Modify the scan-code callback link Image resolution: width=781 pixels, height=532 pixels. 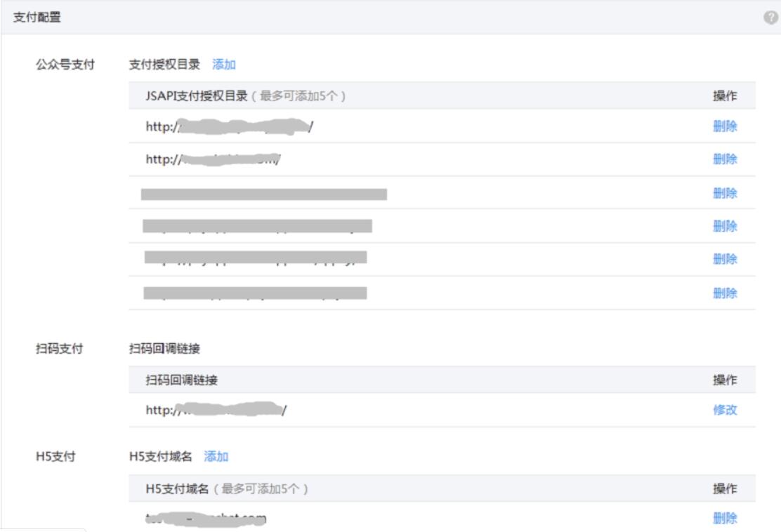pos(725,410)
